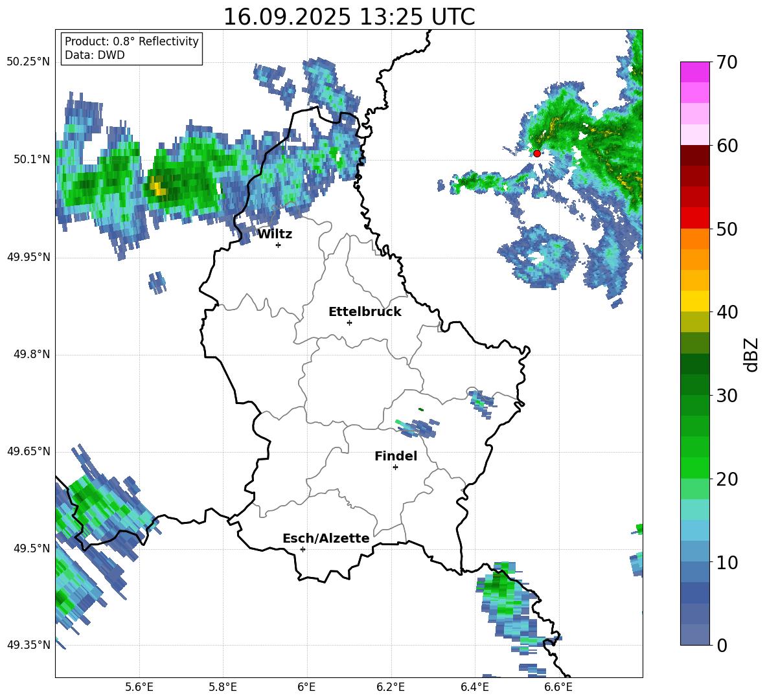The width and height of the screenshot is (767, 700).
Task: Click the 6.6°E longitude label
Action: click(558, 687)
